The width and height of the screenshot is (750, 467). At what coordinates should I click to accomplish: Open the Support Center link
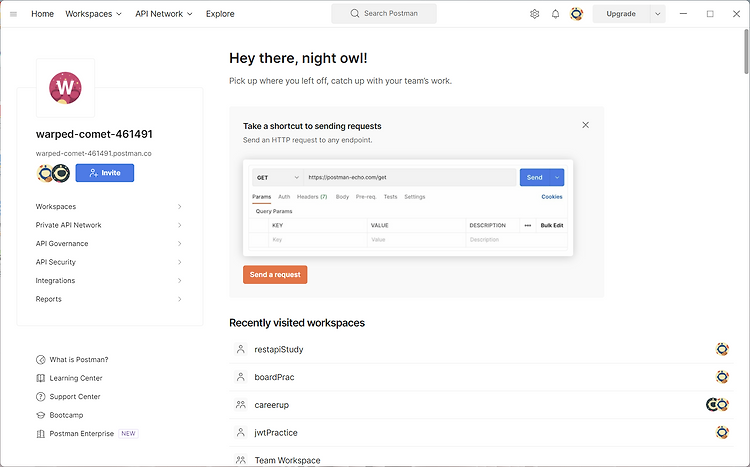[x=75, y=397]
